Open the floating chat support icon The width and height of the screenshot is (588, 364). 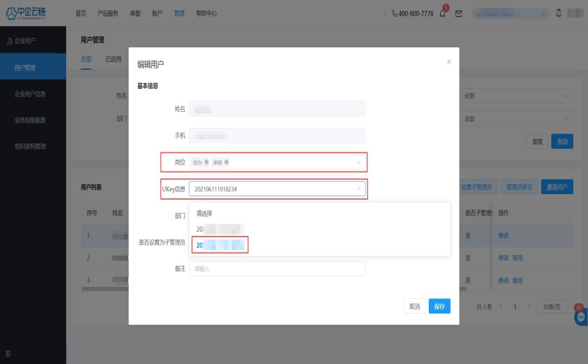[x=580, y=317]
